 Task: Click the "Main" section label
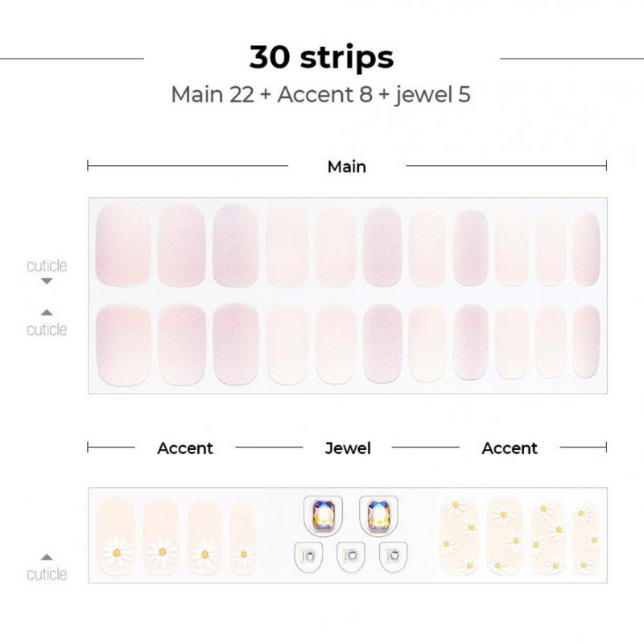346,167
